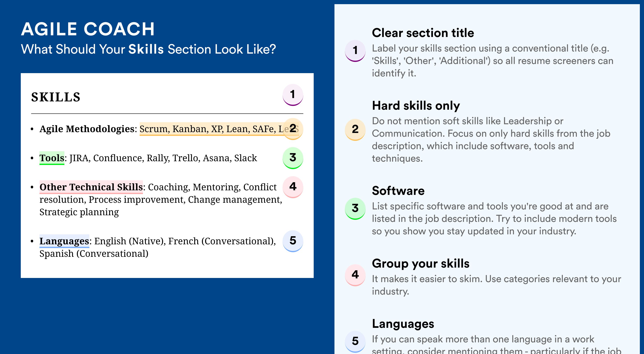Click orange badge 2 on Agile Methodologies line

tap(293, 129)
